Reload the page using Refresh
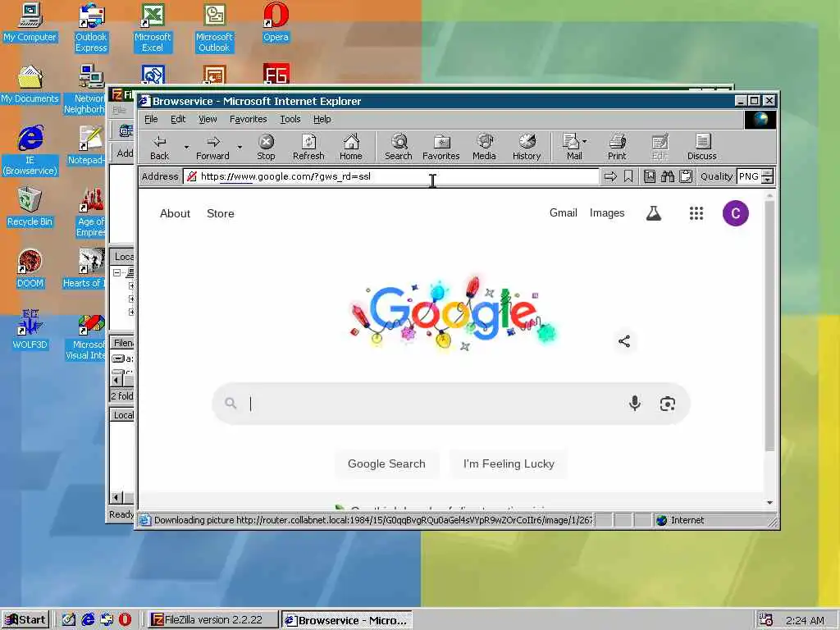This screenshot has height=630, width=840. click(x=308, y=147)
